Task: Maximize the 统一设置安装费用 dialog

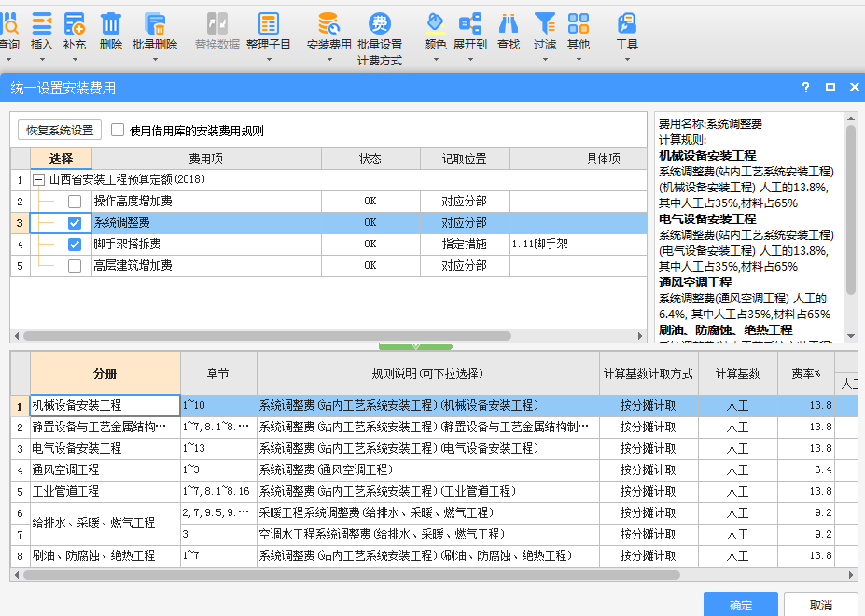Action: tap(830, 87)
